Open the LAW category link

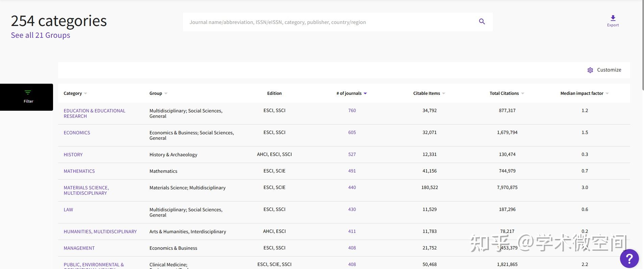click(x=68, y=210)
